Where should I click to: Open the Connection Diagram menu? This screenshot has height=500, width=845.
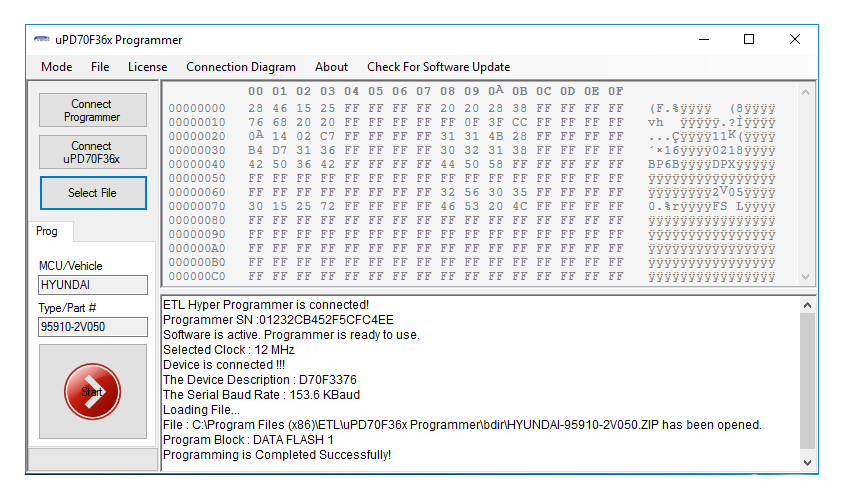coord(241,67)
